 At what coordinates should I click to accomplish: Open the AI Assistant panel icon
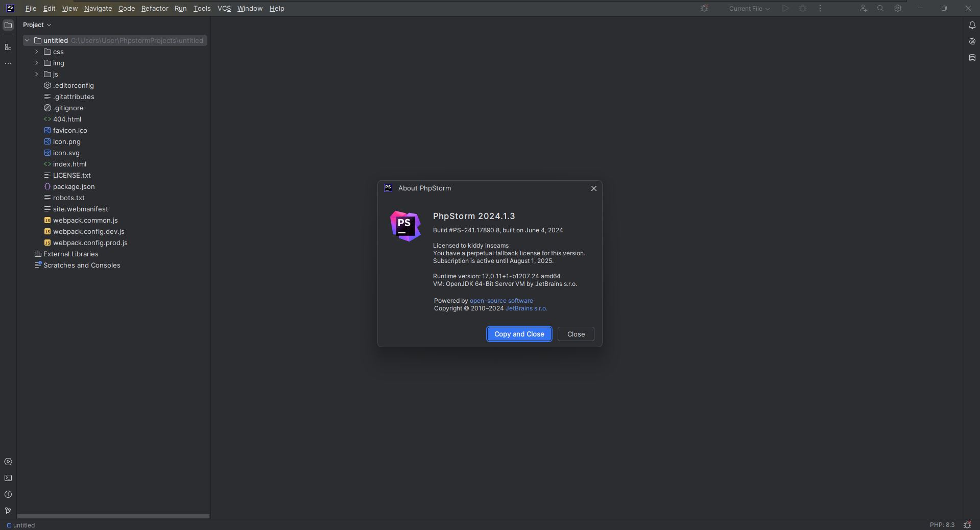(x=972, y=41)
